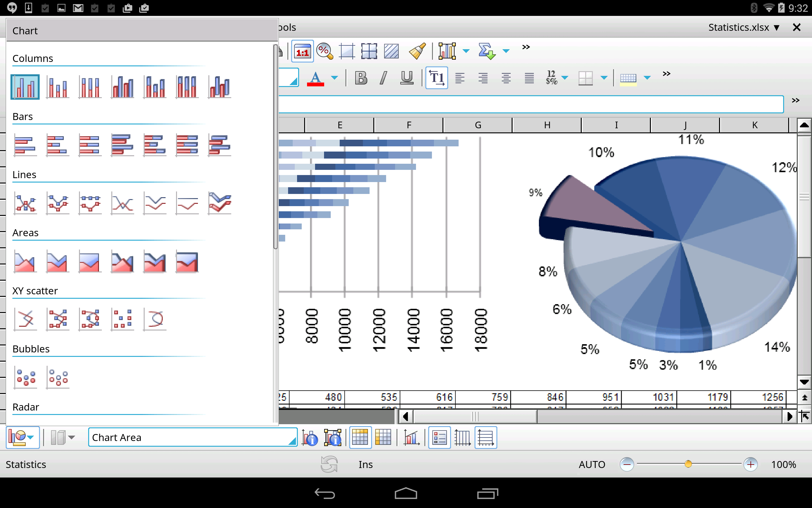Select the points-only XY scatter chart

[122, 319]
